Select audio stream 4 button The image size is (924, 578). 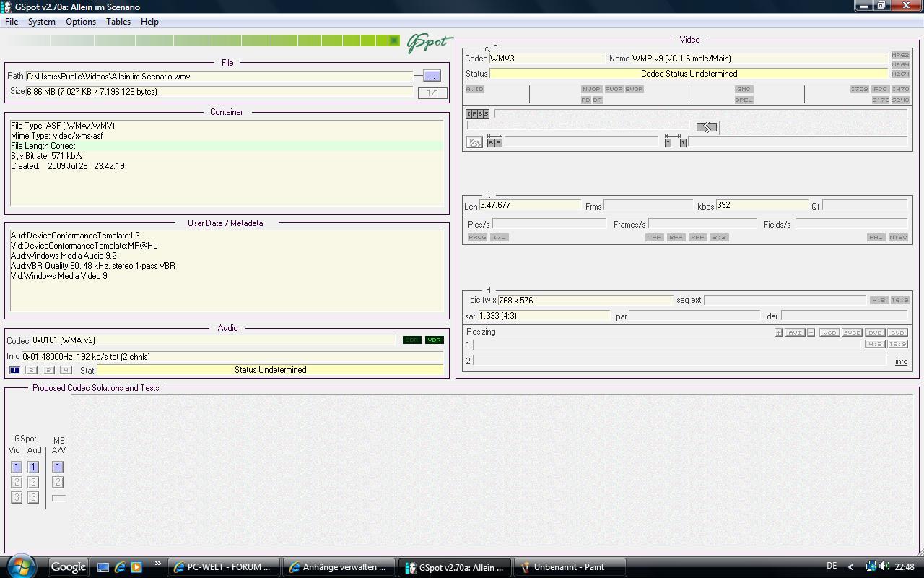66,370
